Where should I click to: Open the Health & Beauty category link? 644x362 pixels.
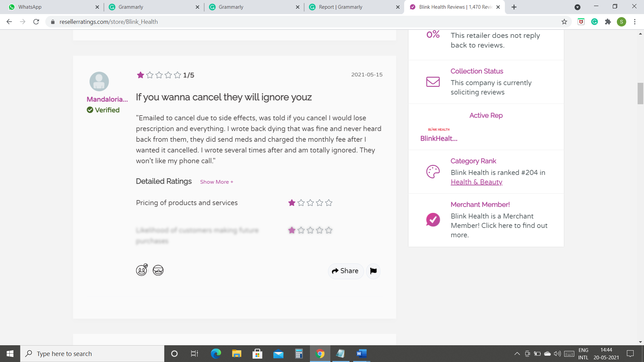(x=476, y=182)
